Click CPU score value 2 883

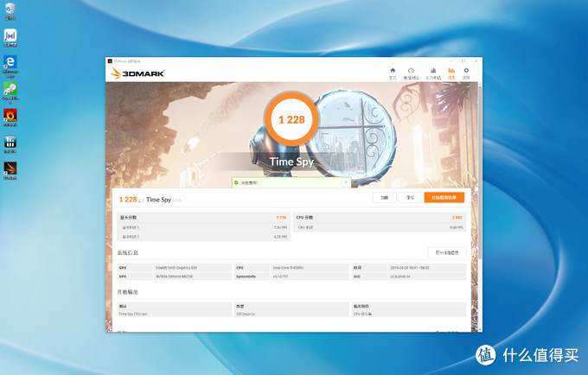tap(457, 217)
